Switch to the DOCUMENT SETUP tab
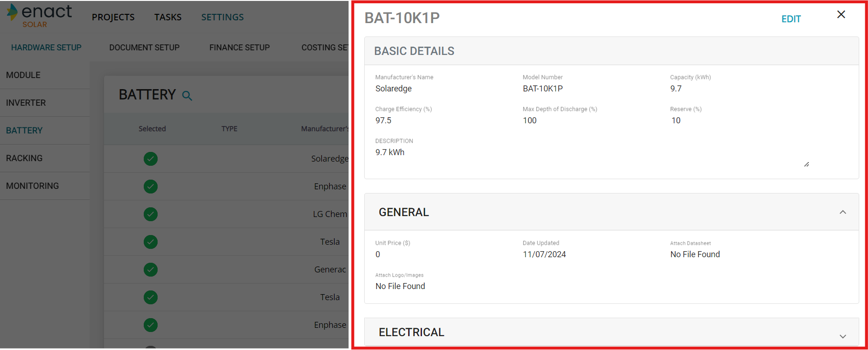 tap(144, 48)
